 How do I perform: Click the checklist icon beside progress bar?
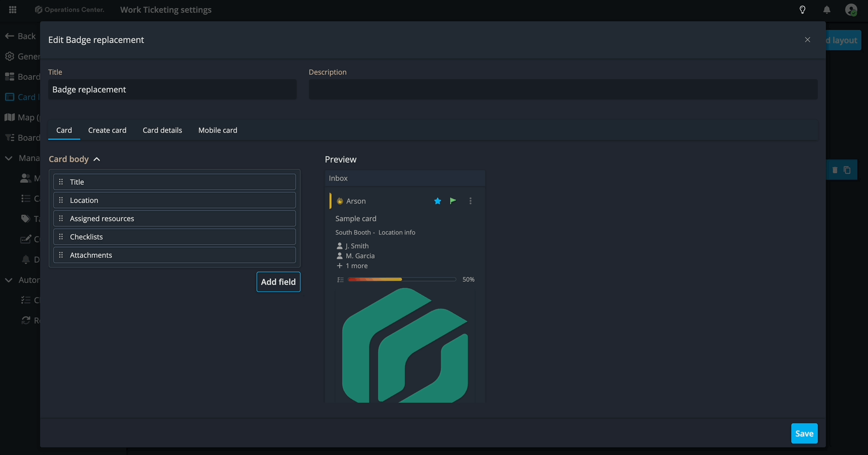click(341, 280)
